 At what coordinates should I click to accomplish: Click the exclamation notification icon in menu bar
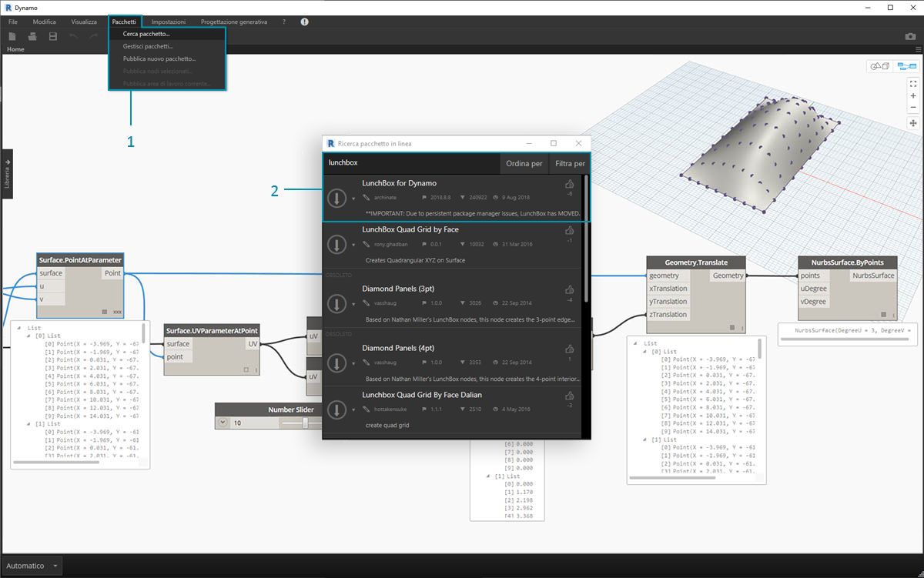(x=304, y=22)
